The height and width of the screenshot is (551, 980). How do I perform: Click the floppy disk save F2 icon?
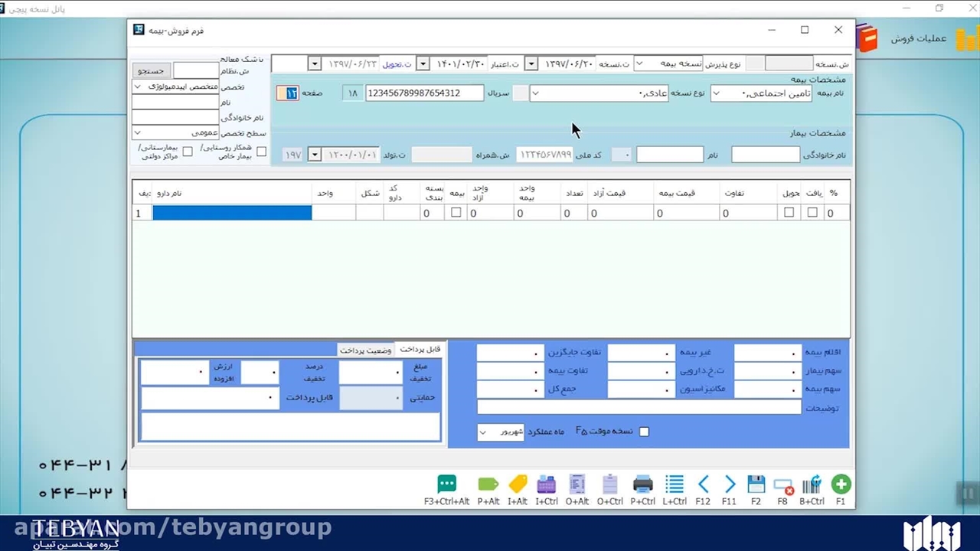click(x=756, y=484)
